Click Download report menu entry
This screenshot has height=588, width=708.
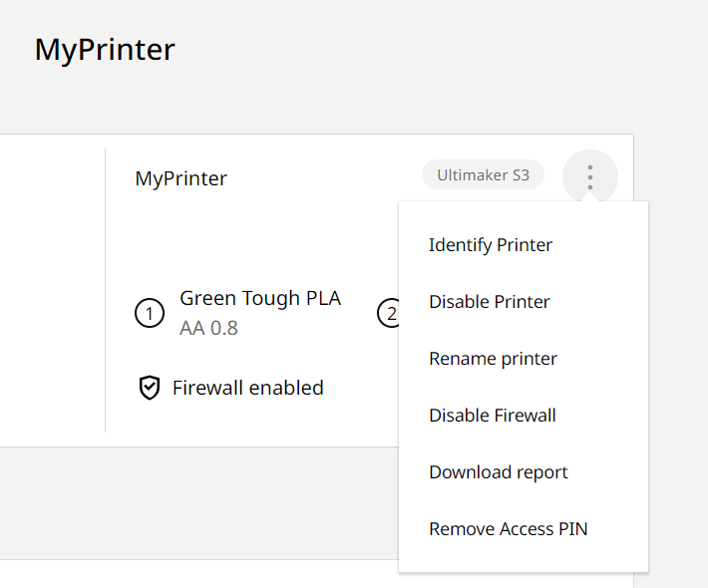pos(499,472)
